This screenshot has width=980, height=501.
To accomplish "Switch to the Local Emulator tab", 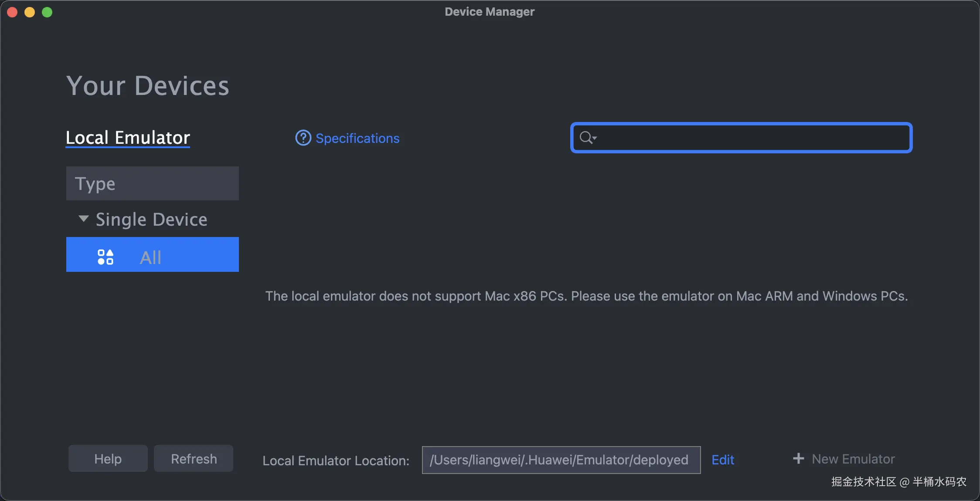I will (128, 138).
